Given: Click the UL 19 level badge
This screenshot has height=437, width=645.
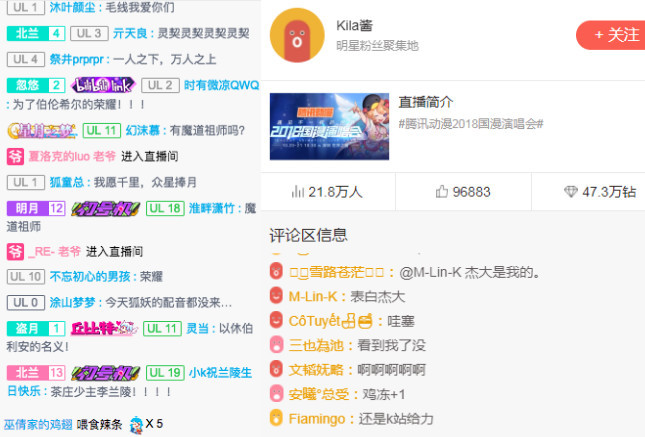Looking at the screenshot, I should 165,373.
